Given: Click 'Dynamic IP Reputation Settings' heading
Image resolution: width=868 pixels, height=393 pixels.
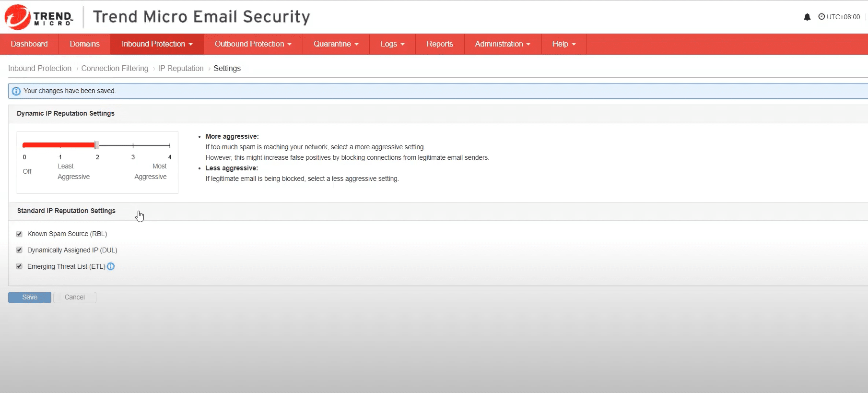Looking at the screenshot, I should (66, 114).
